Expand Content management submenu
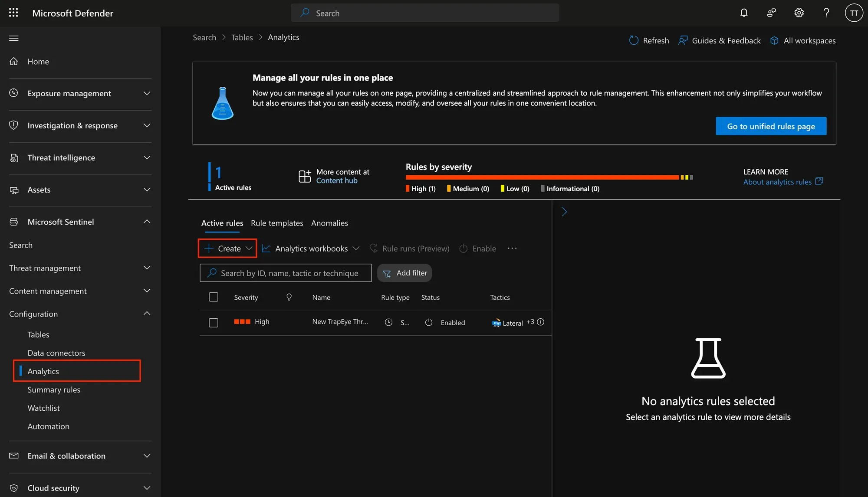Image resolution: width=868 pixels, height=497 pixels. pyautogui.click(x=147, y=291)
